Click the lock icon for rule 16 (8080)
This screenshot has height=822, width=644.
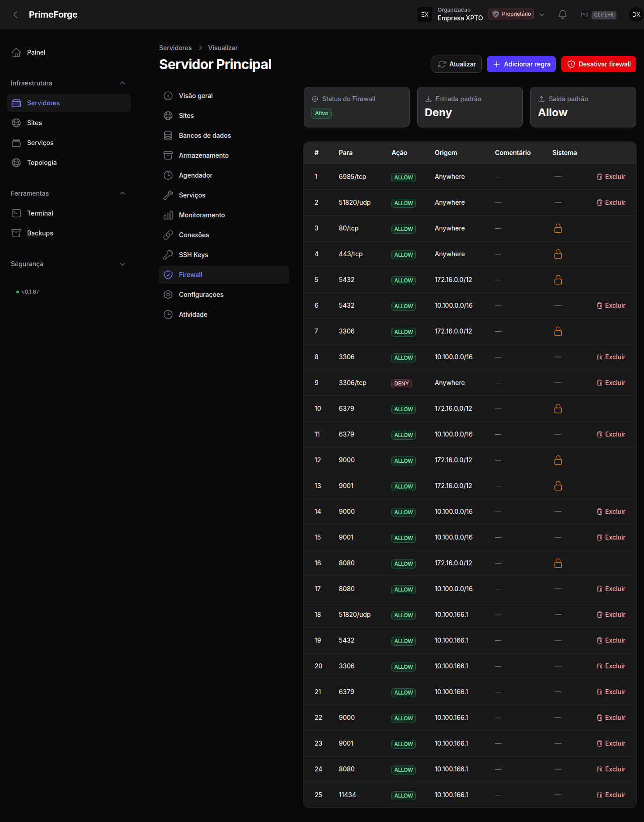pyautogui.click(x=558, y=563)
